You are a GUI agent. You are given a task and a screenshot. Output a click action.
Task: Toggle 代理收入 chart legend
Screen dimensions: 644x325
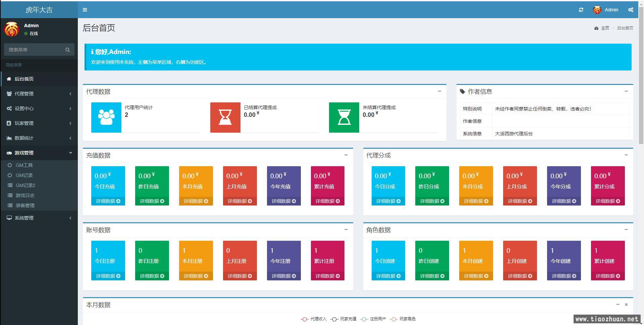coord(314,319)
